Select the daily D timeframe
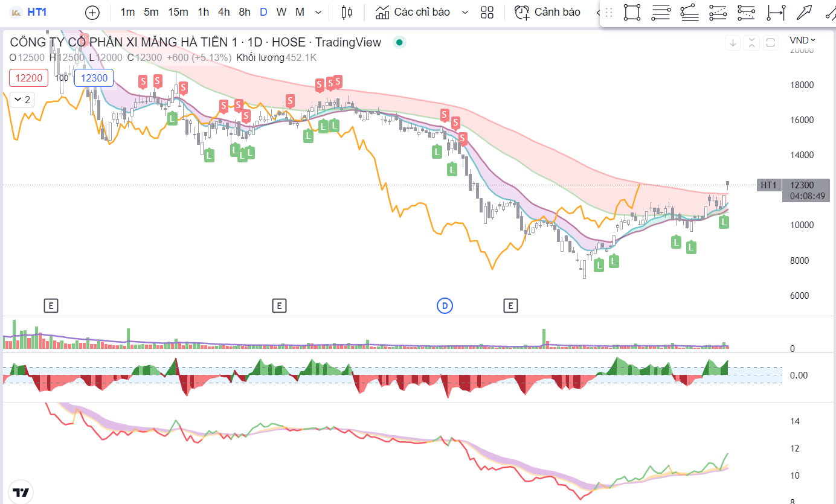The image size is (836, 504). (x=263, y=12)
